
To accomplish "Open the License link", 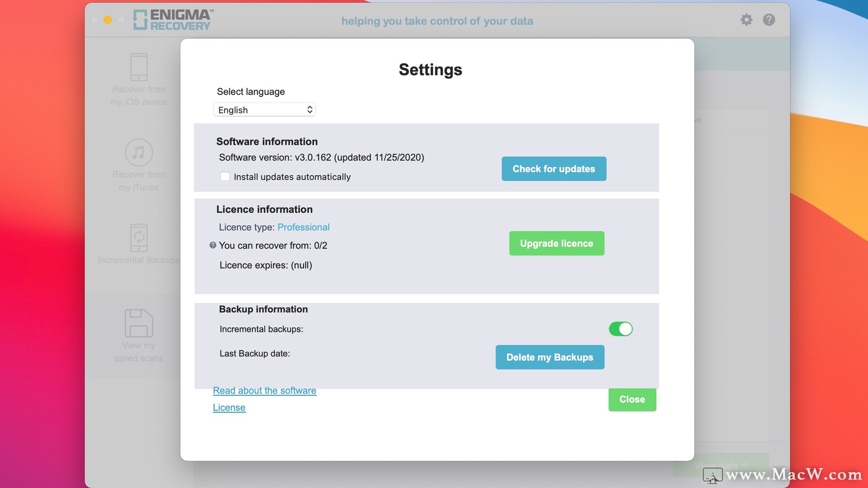I will (x=229, y=408).
